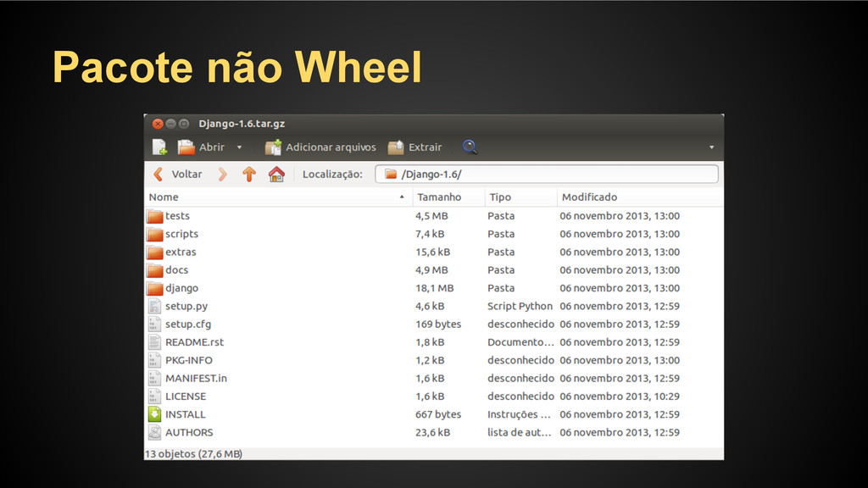Screen dimensions: 868x488
Task: Select the PKG-INFO file icon
Action: click(154, 360)
